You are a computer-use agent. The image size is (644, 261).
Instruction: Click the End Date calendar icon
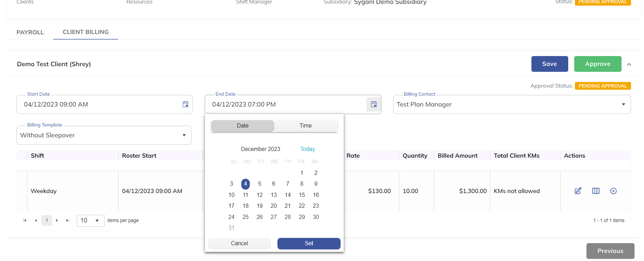tap(374, 104)
